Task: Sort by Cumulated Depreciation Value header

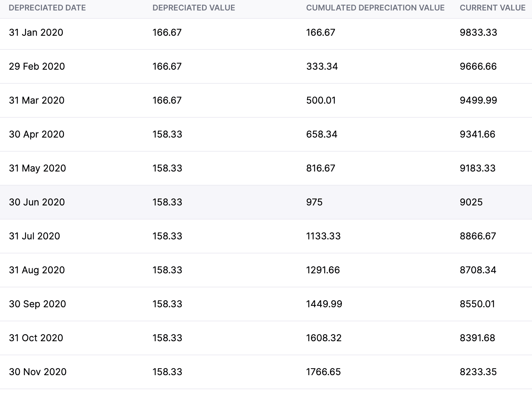Action: (x=375, y=8)
